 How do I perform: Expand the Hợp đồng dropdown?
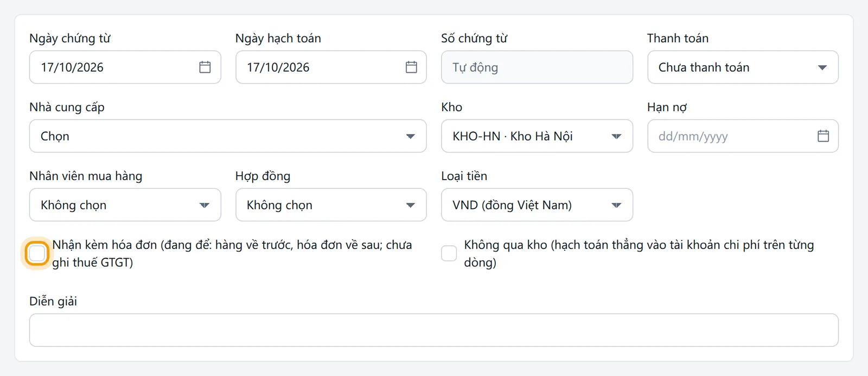coord(331,205)
